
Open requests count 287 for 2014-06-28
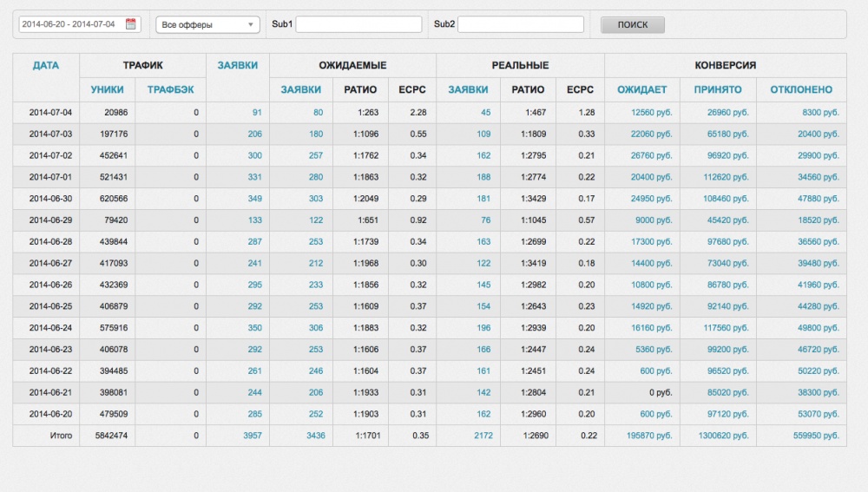click(x=254, y=242)
